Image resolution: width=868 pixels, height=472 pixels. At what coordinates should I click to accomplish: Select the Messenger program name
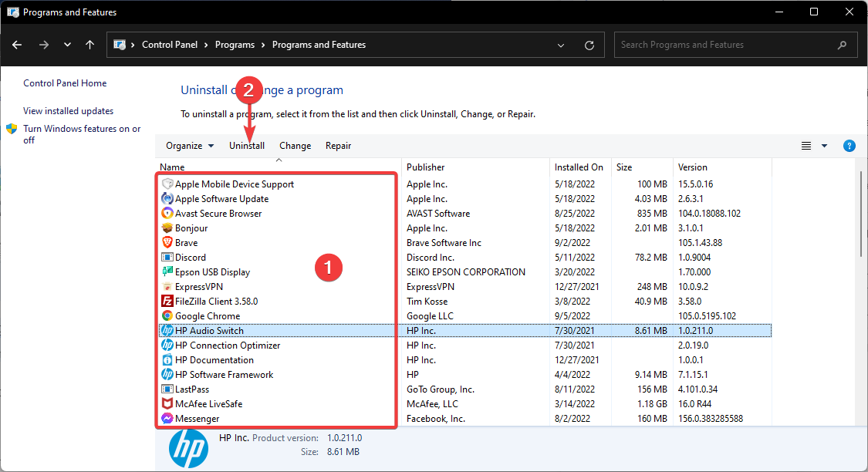point(197,419)
